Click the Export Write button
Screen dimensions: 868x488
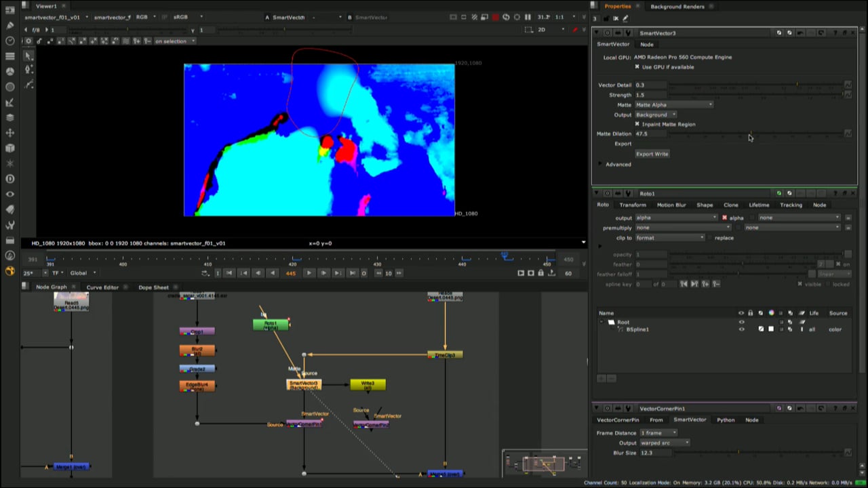tap(652, 154)
